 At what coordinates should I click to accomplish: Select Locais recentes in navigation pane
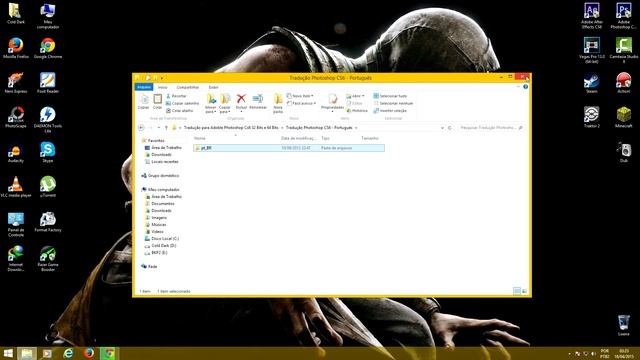point(162,162)
